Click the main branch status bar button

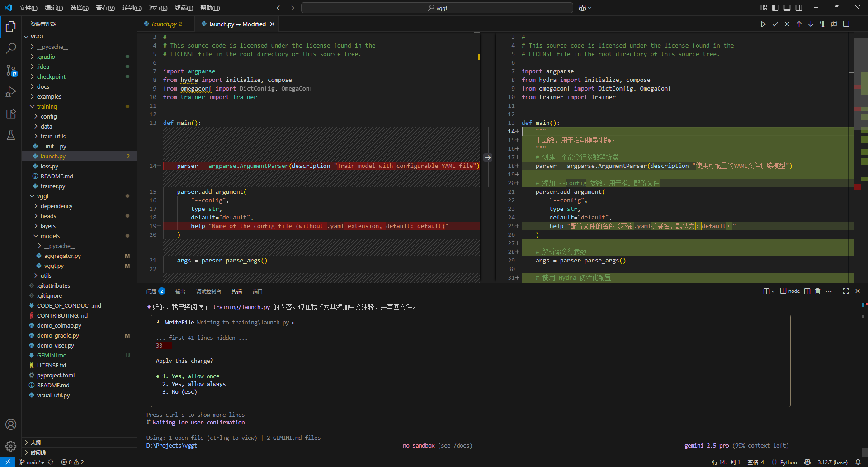pos(32,462)
